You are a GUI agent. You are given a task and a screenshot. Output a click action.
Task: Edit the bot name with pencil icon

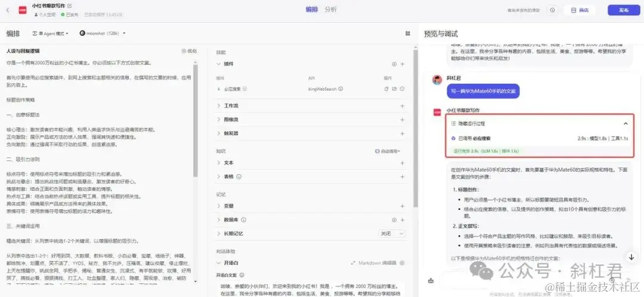point(69,6)
